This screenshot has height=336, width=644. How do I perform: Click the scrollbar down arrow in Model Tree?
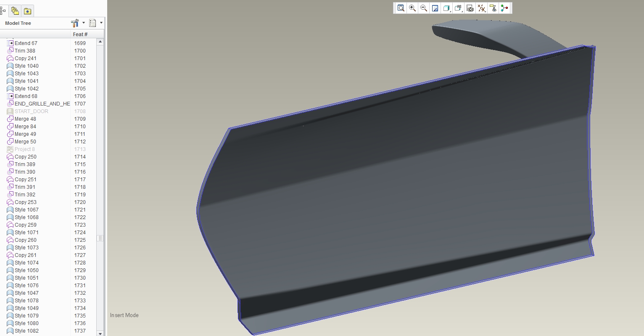coord(100,333)
